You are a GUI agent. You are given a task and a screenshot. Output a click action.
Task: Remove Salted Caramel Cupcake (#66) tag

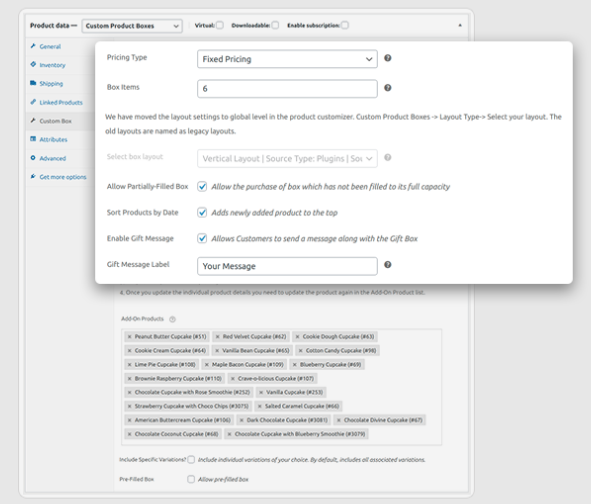pyautogui.click(x=259, y=406)
